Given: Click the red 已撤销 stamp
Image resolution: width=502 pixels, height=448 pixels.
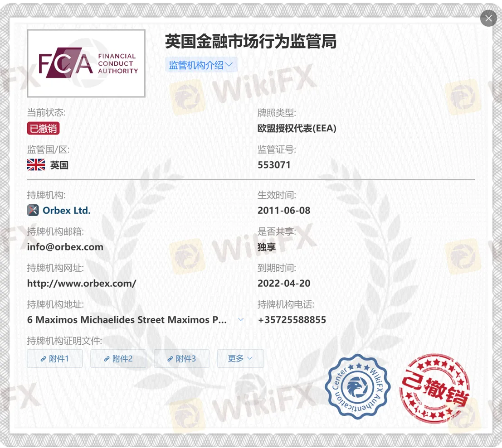Looking at the screenshot, I should pos(435,388).
